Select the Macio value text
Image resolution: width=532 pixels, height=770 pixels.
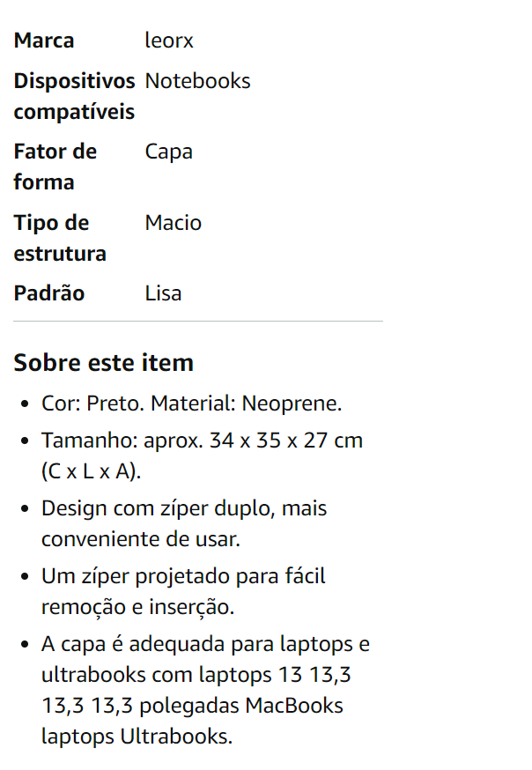tap(173, 223)
